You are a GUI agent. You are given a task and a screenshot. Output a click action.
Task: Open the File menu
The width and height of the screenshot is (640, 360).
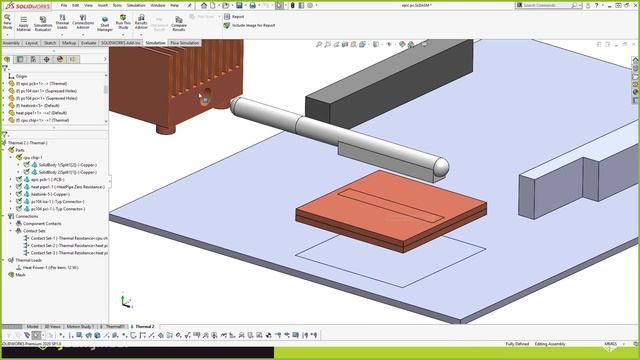coord(64,5)
